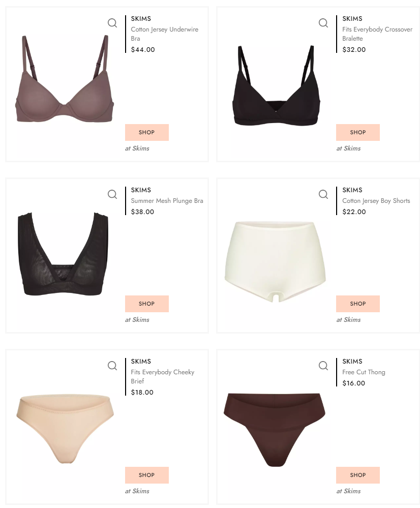Open the cream boy shorts product image
This screenshot has height=508, width=420.
(275, 262)
